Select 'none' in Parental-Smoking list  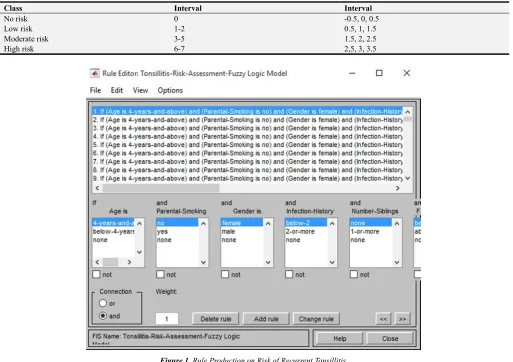(177, 240)
